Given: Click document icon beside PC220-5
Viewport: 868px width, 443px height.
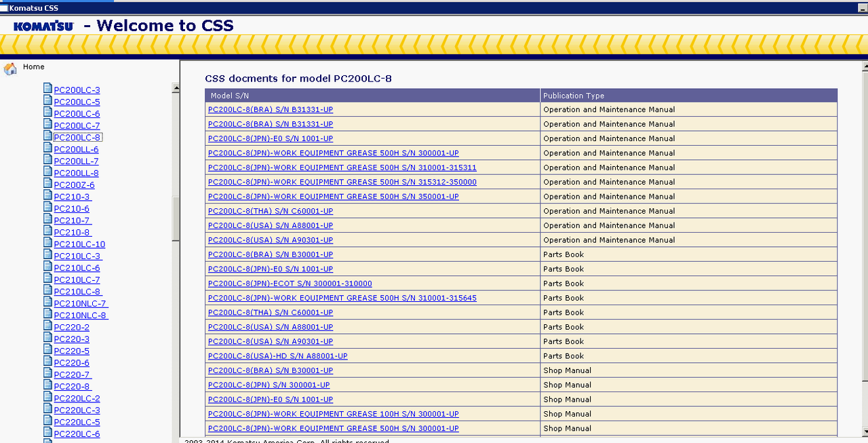Looking at the screenshot, I should 47,349.
